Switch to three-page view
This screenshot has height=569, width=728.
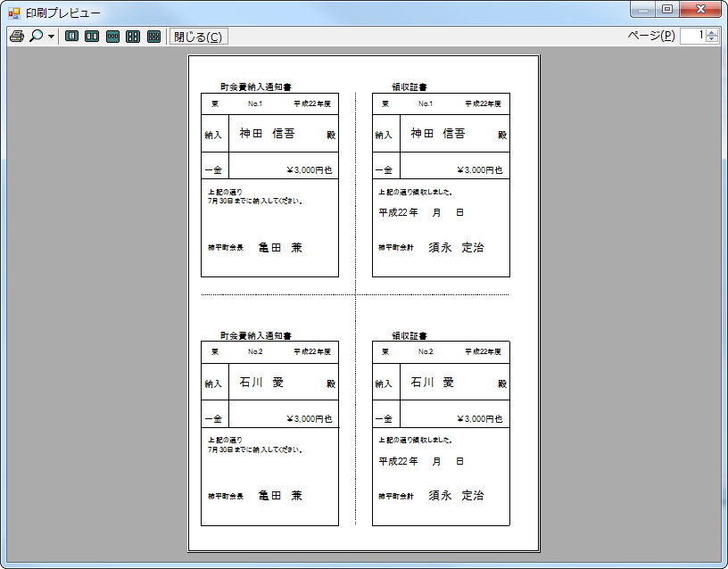[x=112, y=37]
